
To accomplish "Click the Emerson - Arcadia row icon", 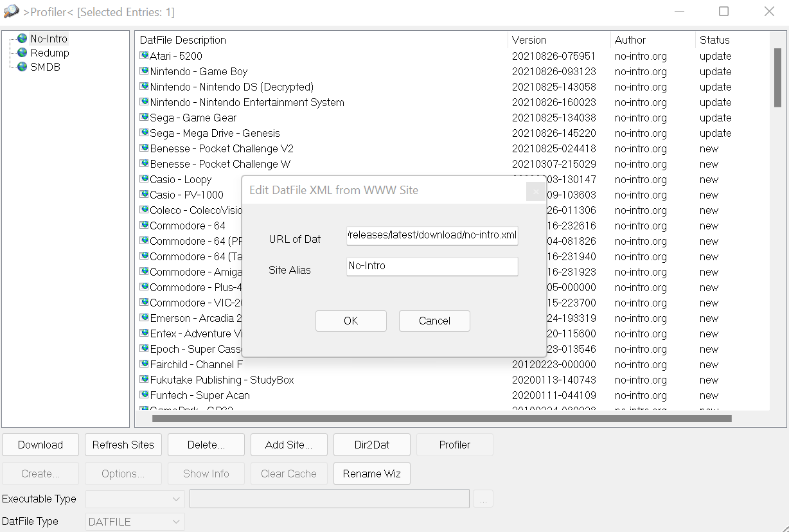I will [x=145, y=317].
